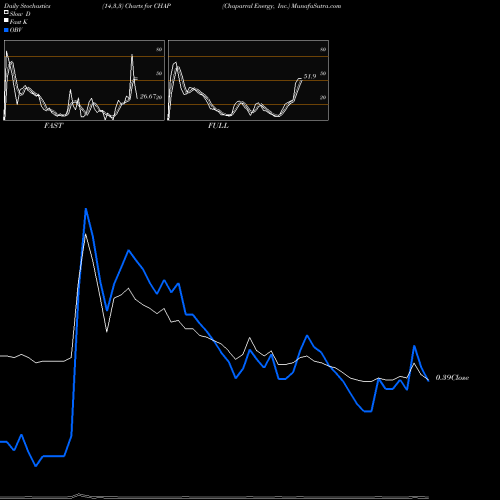500x500 pixels.
Task: Click the 0.39 Close price label
Action: (452, 377)
